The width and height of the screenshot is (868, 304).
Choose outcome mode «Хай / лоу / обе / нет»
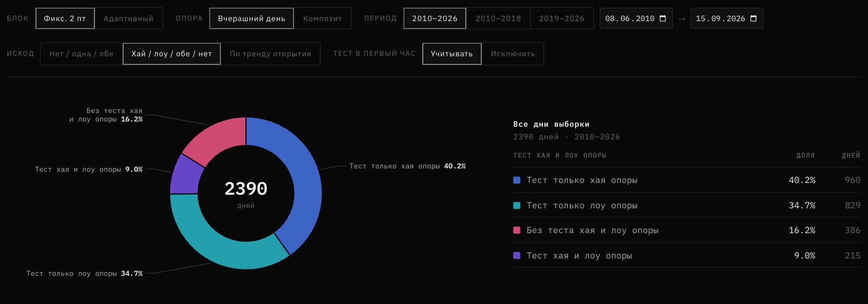tap(172, 53)
